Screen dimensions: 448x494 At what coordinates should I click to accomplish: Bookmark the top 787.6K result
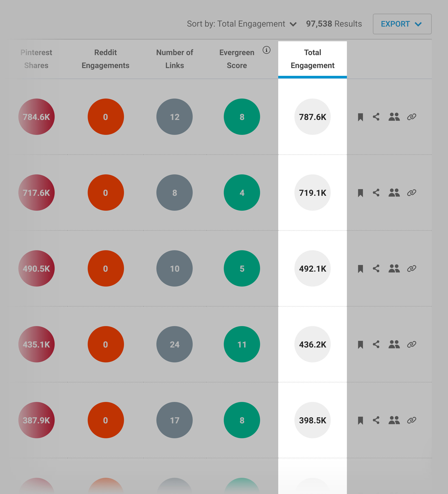click(x=360, y=117)
